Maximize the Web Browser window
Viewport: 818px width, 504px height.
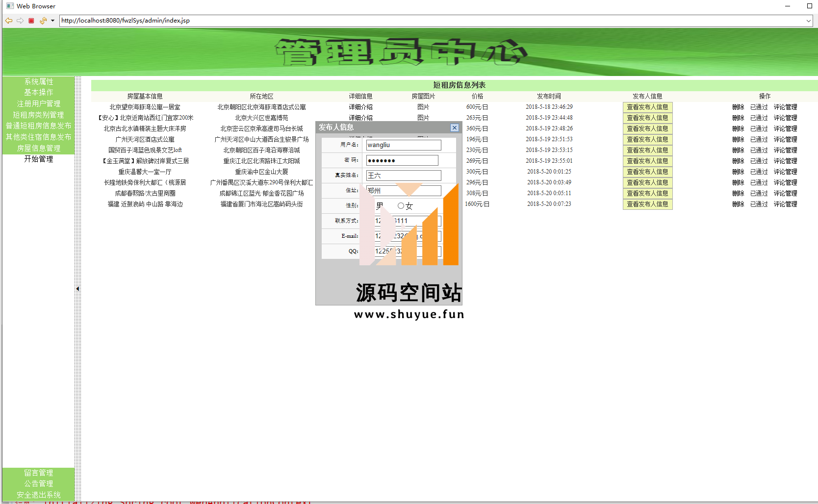(x=810, y=6)
